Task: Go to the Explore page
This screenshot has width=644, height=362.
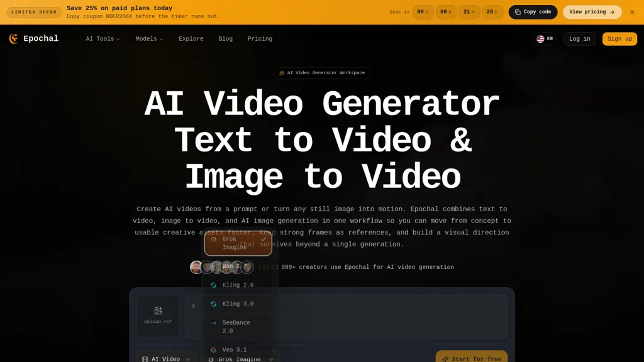Action: [191, 38]
